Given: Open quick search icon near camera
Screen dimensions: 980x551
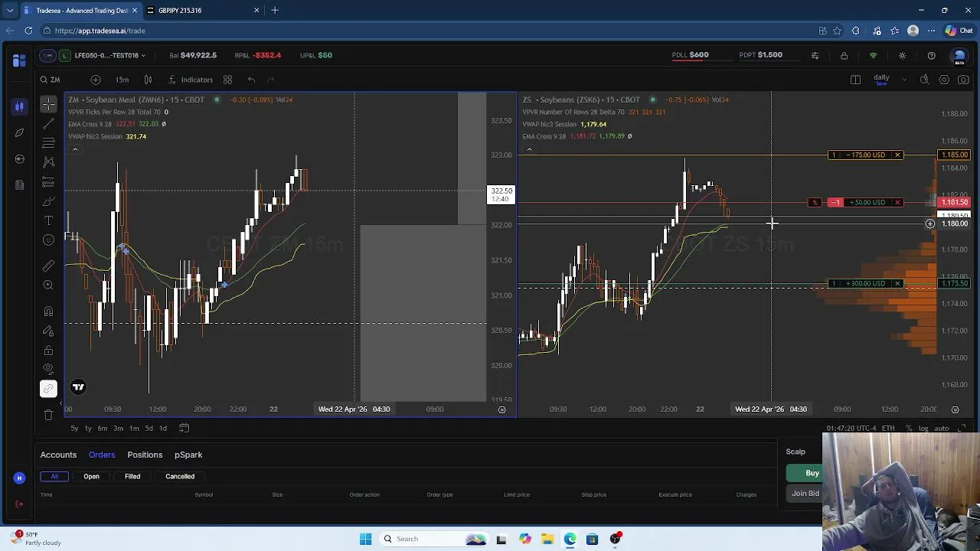Looking at the screenshot, I should [924, 80].
